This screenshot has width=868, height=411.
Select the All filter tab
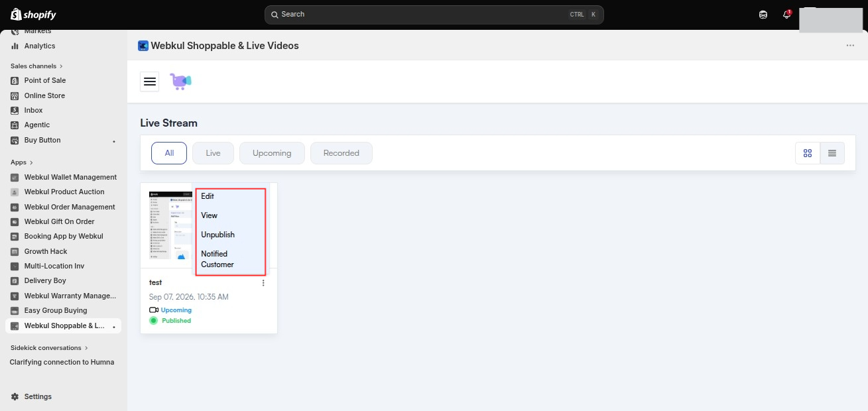tap(169, 153)
